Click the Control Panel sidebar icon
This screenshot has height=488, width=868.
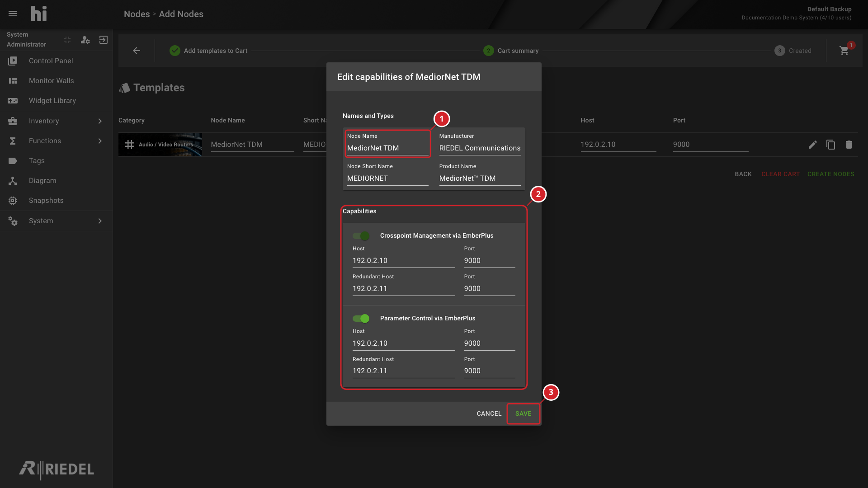13,61
